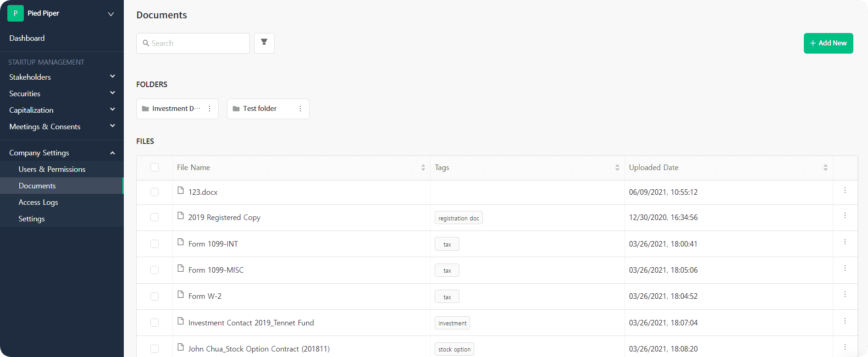Check the box for Form 1099-INT
This screenshot has height=357, width=868.
[x=155, y=244]
